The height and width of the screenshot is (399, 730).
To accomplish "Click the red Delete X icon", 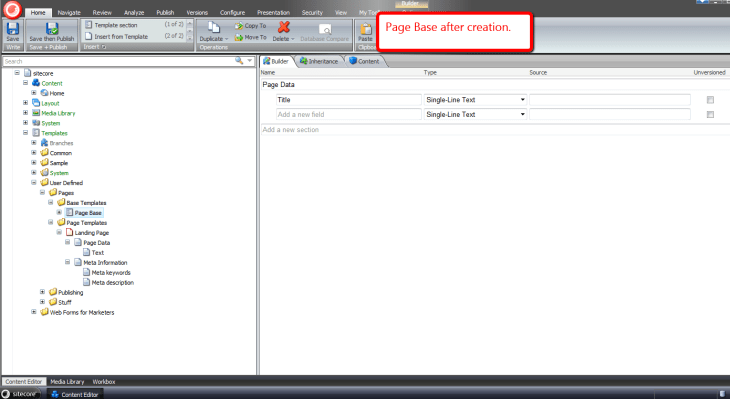I will click(x=284, y=27).
